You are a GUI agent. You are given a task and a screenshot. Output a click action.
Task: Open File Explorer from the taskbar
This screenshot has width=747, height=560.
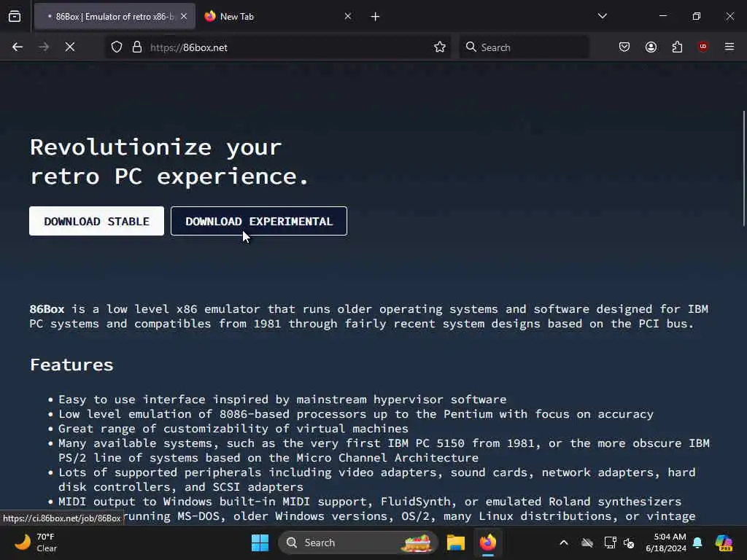[x=455, y=542]
